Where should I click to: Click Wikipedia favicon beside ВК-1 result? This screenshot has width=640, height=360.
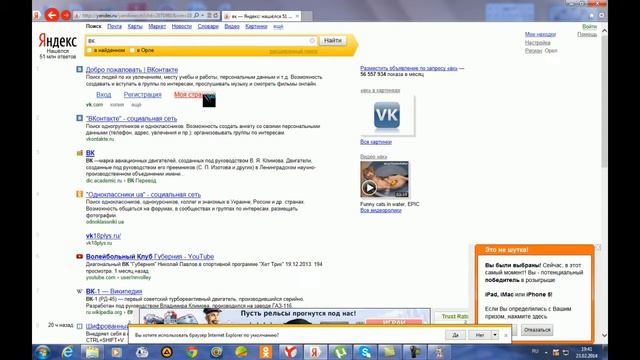(80, 291)
